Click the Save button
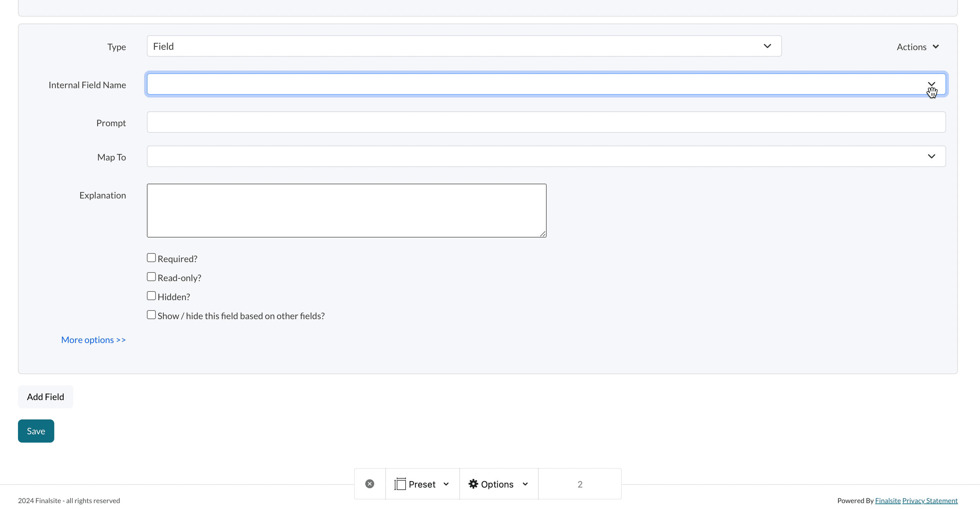Image resolution: width=980 pixels, height=509 pixels. pos(36,431)
